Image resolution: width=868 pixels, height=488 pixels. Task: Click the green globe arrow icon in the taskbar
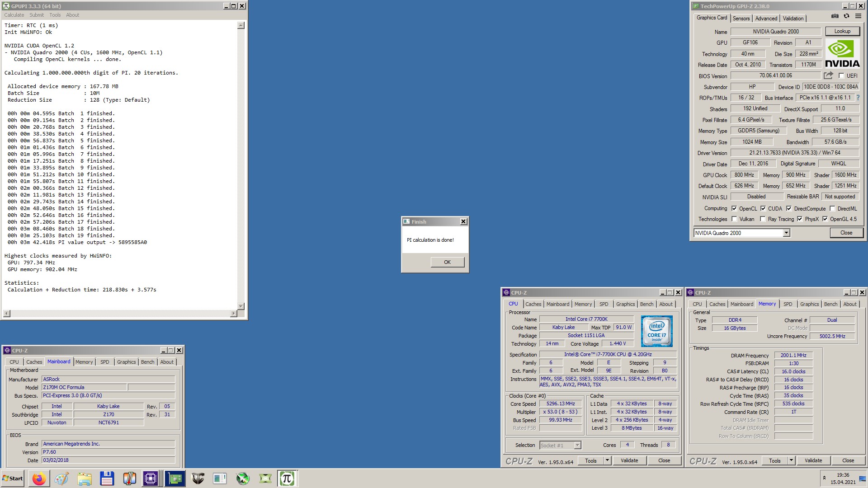[243, 479]
